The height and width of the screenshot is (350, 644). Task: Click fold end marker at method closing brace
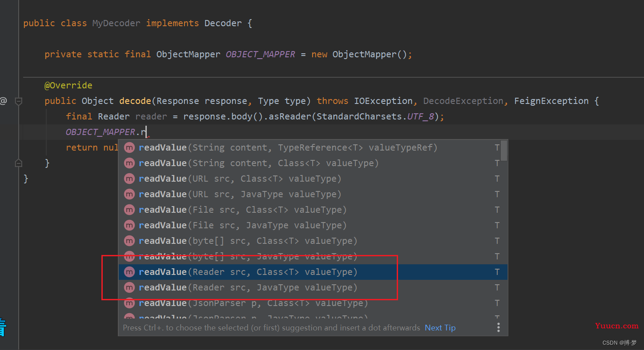19,163
